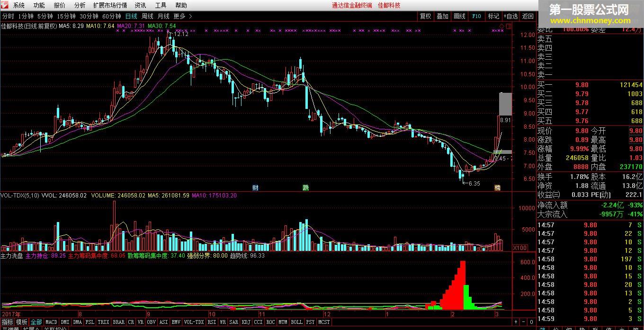Image resolution: width=644 pixels, height=330 pixels.
Task: Choose the MCST indicator
Action: (x=324, y=322)
